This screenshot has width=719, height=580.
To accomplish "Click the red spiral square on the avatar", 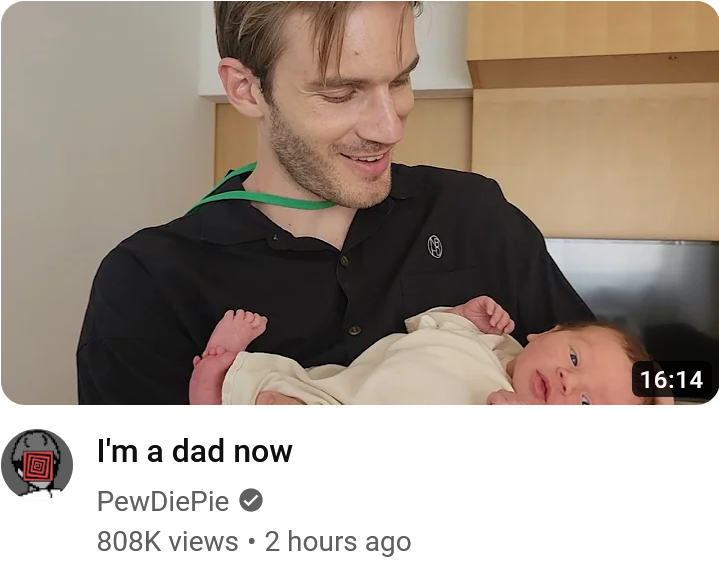I will point(39,466).
